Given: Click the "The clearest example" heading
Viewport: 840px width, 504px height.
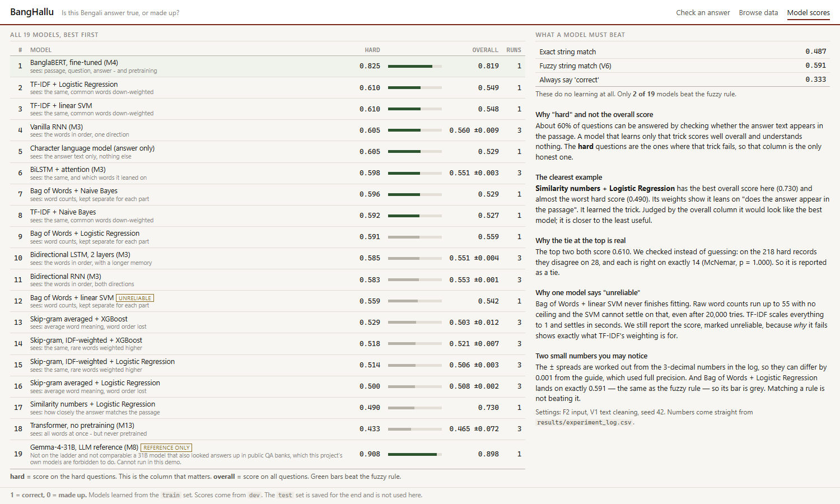Looking at the screenshot, I should (x=569, y=177).
